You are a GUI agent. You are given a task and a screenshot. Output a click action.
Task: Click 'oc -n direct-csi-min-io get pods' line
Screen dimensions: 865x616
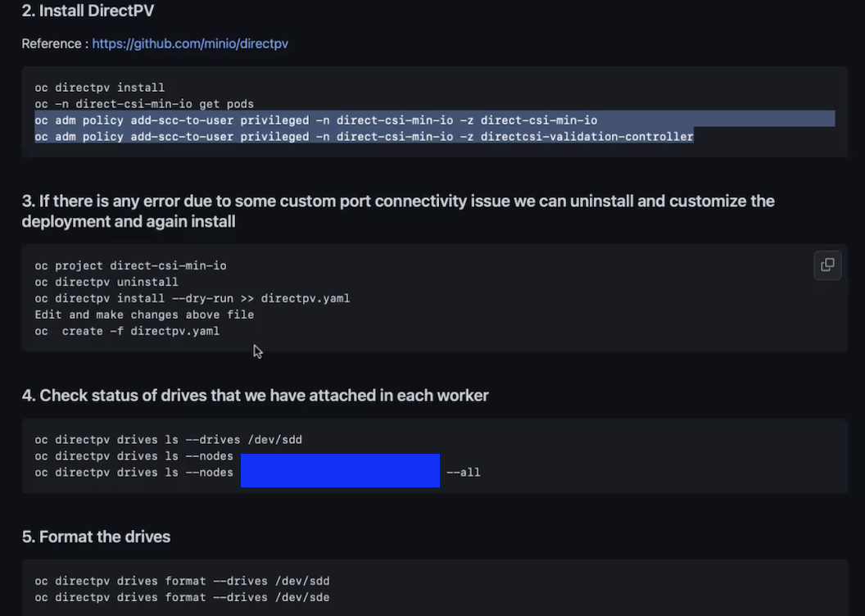click(144, 104)
